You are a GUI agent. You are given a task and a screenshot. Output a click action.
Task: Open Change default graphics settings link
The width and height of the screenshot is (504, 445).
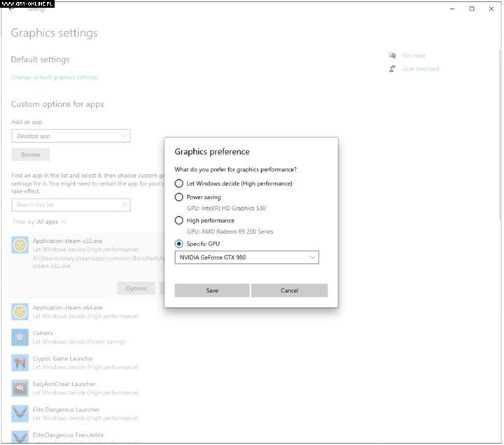pos(55,78)
